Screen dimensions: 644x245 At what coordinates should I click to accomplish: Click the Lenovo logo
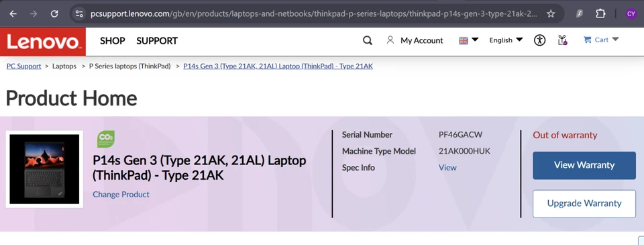(x=43, y=42)
